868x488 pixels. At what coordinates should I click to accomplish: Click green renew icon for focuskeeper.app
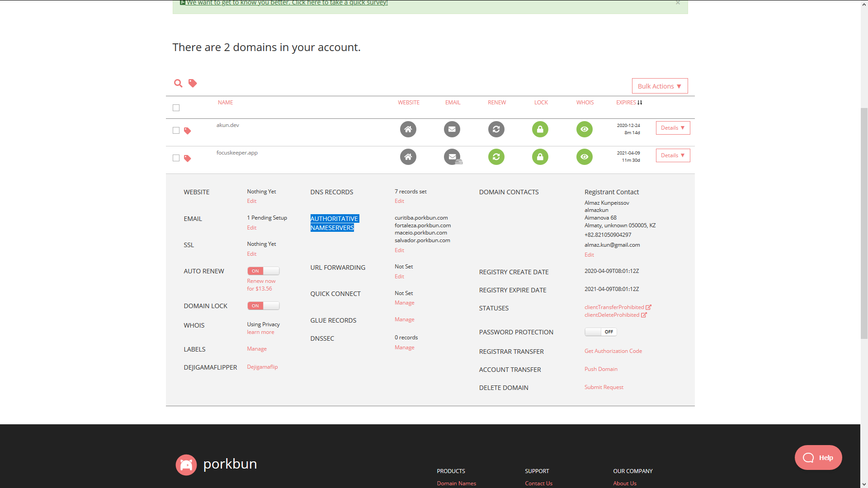pos(496,157)
